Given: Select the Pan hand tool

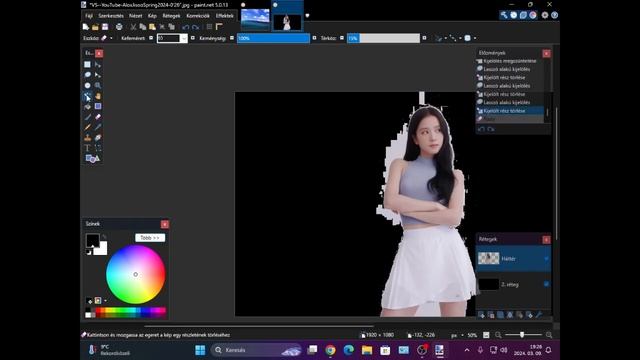Looking at the screenshot, I should [98, 96].
